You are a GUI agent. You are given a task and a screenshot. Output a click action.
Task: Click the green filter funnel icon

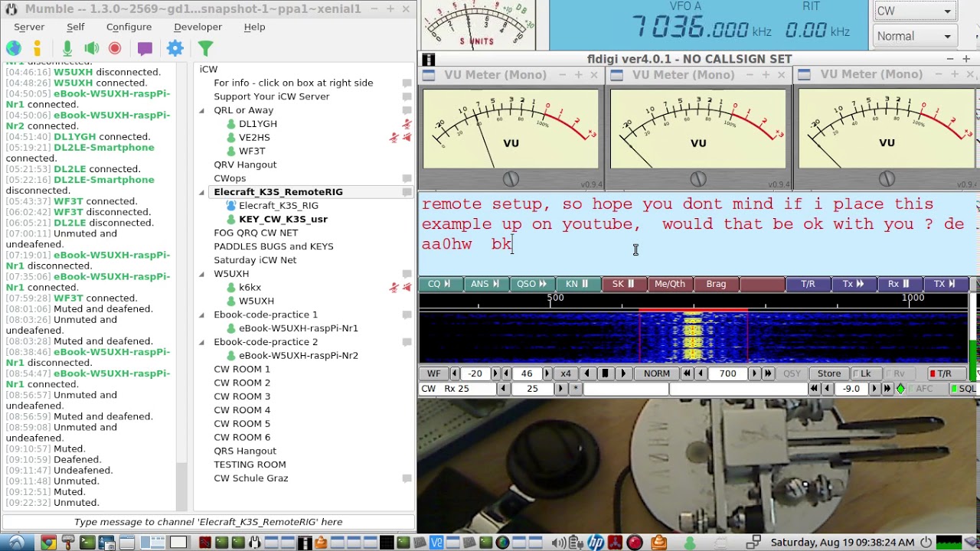point(205,48)
